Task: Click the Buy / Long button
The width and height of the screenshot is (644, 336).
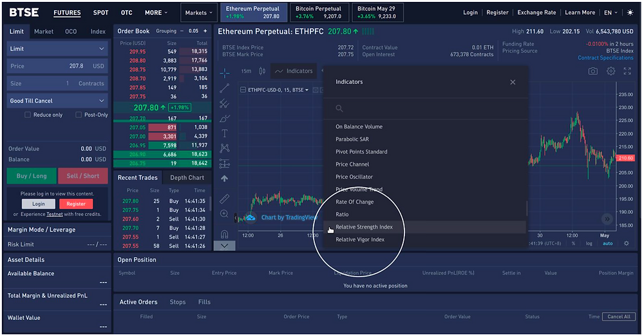Action: (x=32, y=176)
